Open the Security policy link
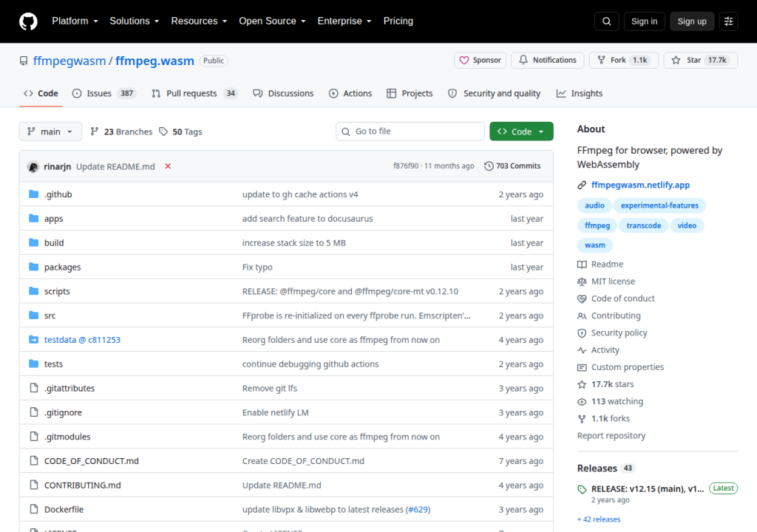 pos(613,332)
